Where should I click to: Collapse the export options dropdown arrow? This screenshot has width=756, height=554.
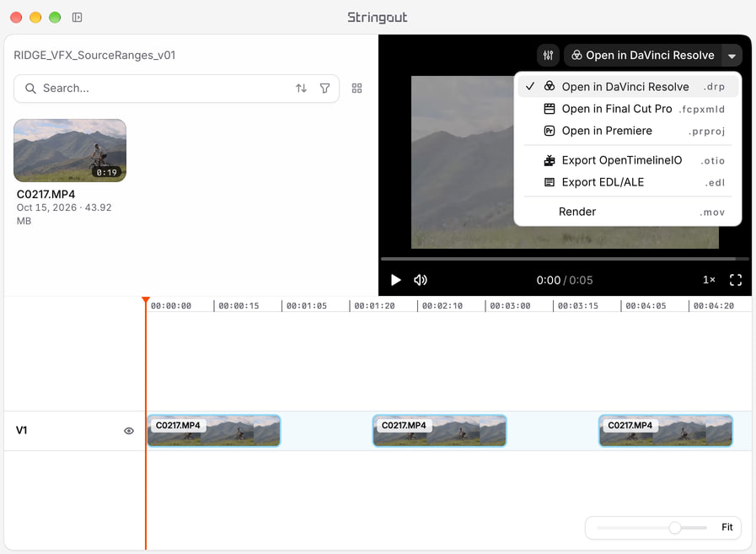[x=732, y=56]
